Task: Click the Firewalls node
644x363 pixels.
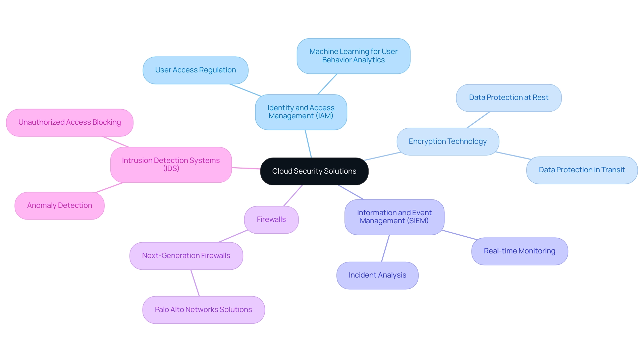Action: [x=271, y=219]
